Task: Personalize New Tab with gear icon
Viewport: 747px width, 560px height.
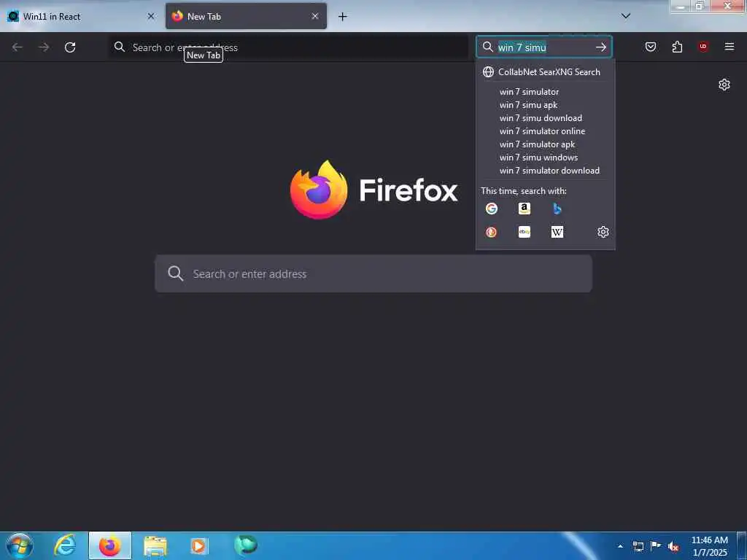Action: pyautogui.click(x=724, y=85)
